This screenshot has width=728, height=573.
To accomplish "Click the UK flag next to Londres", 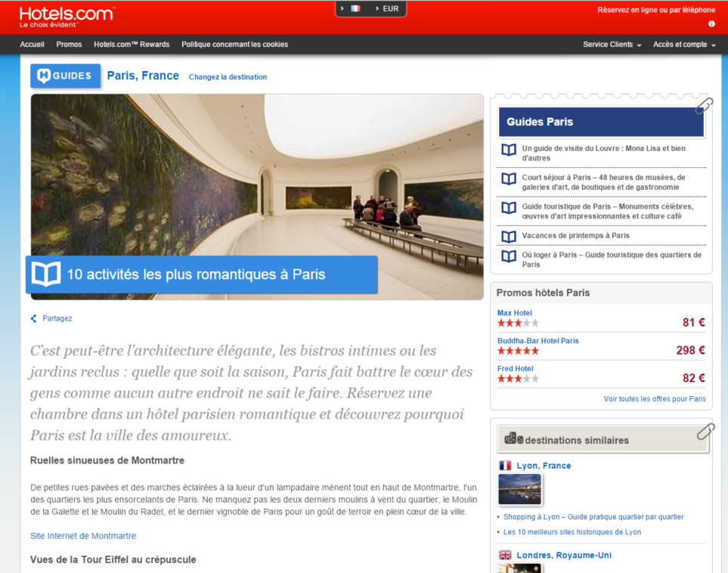I will point(505,555).
